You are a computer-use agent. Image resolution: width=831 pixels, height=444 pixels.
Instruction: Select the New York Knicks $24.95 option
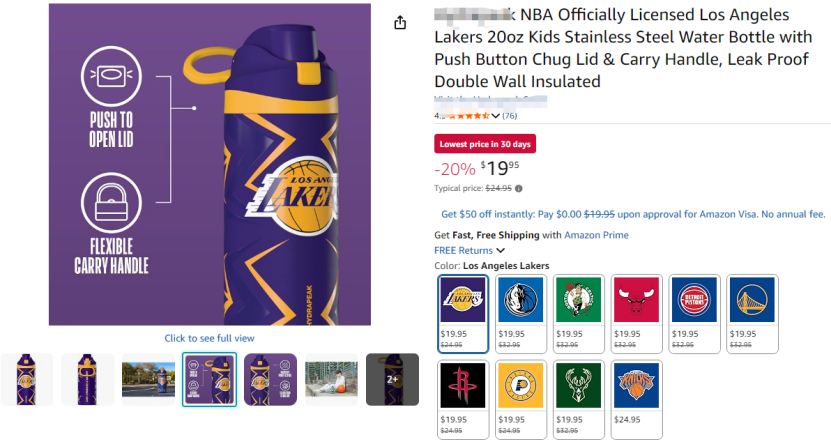636,399
